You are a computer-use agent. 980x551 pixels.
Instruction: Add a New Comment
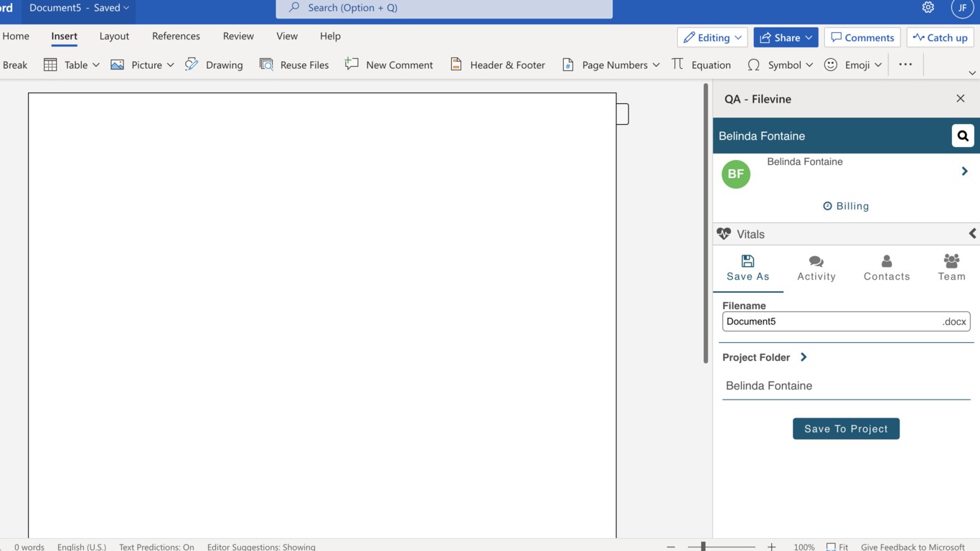[x=389, y=65]
